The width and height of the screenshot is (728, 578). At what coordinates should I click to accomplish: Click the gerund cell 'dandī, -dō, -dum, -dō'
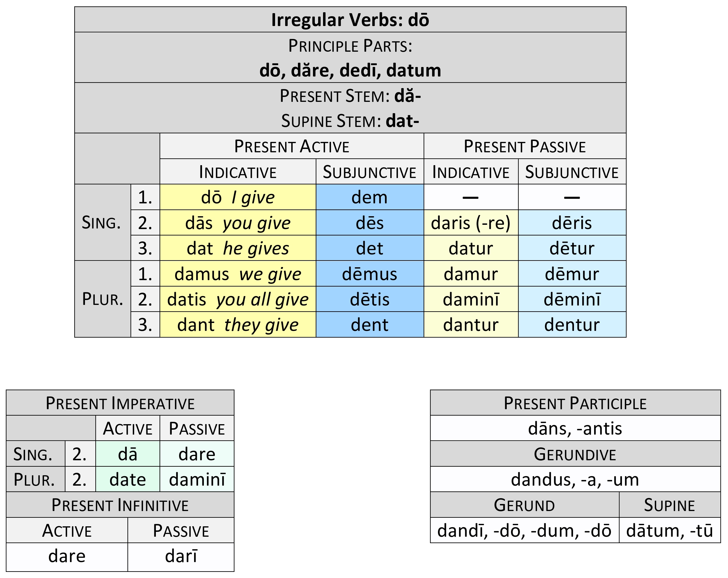point(524,530)
